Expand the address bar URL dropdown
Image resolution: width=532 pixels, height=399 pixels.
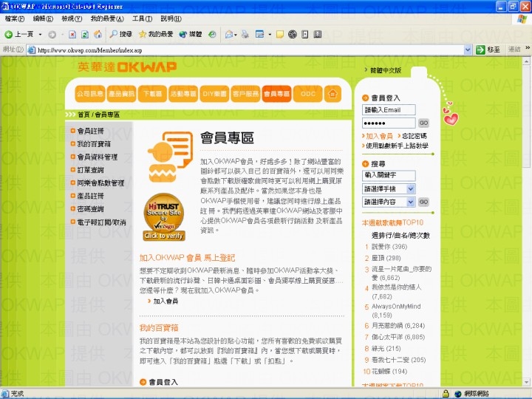[x=468, y=50]
